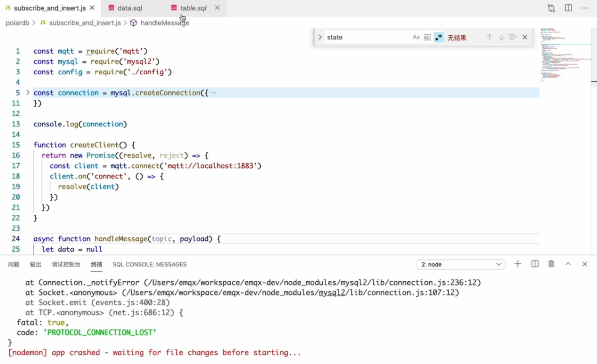597x364 pixels.
Task: Click 'mysql2' require string on line 2
Action: click(139, 62)
